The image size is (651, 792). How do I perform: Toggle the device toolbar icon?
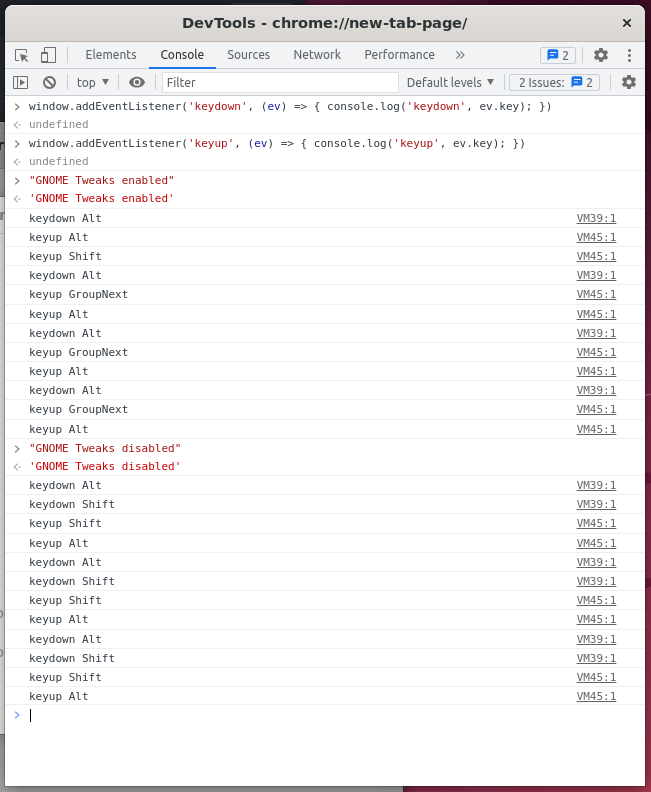[48, 55]
